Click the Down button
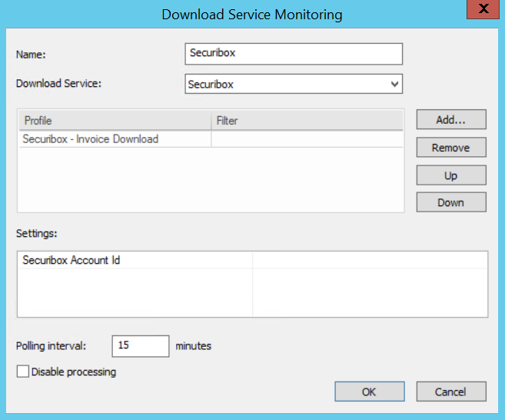The width and height of the screenshot is (505, 420). click(451, 202)
